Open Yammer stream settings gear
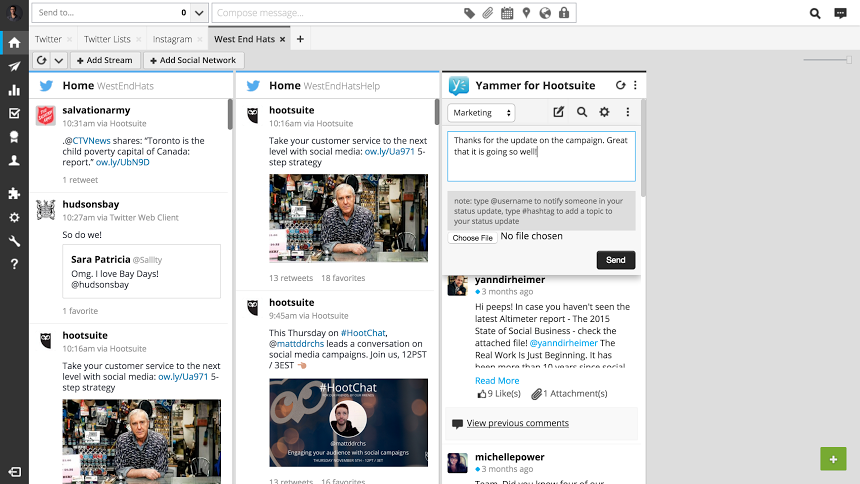Screen dimensions: 860x484 604,112
